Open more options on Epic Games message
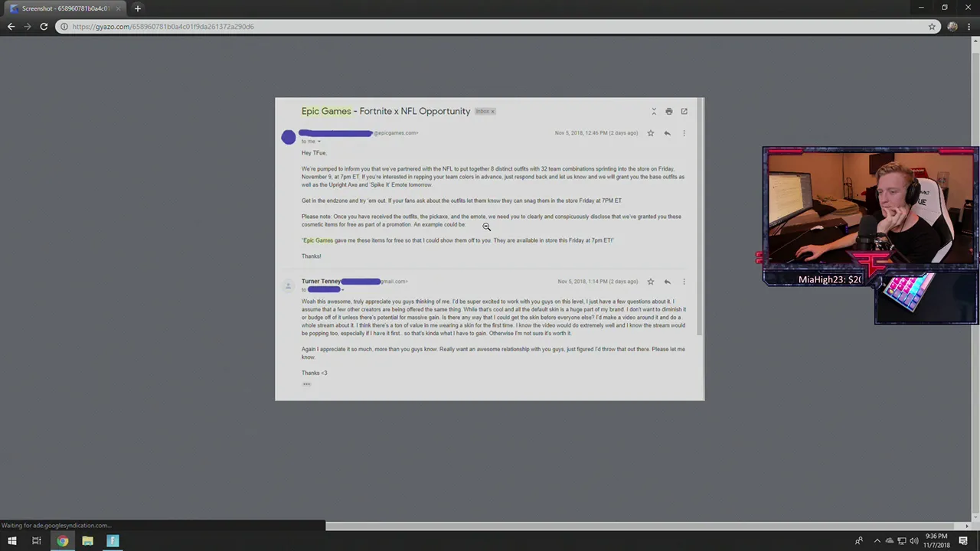 click(x=684, y=133)
